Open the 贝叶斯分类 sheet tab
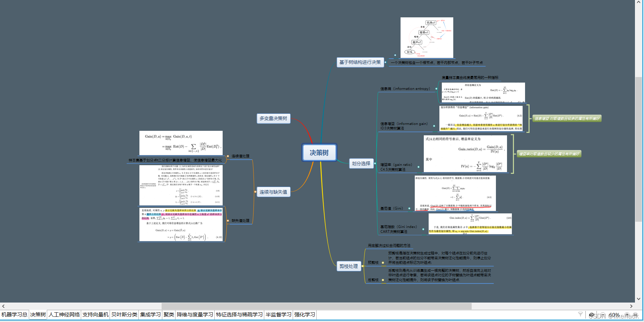The image size is (644, 322). [x=124, y=315]
